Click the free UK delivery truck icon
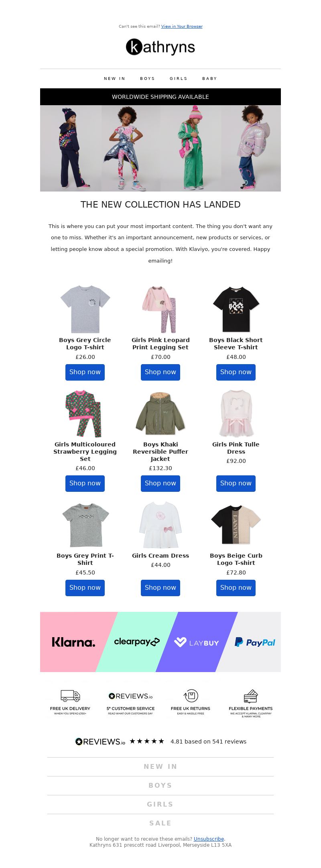This screenshot has height=868, width=321. tap(70, 696)
